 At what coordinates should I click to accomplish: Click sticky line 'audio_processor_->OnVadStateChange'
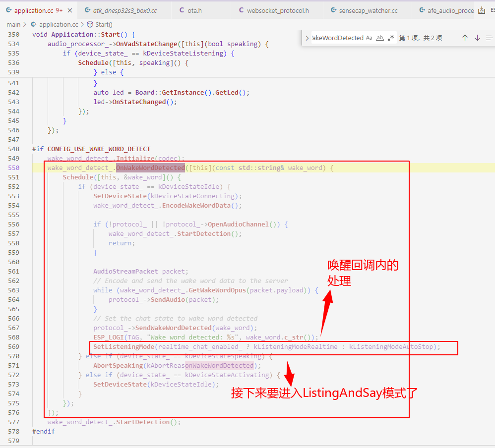113,44
